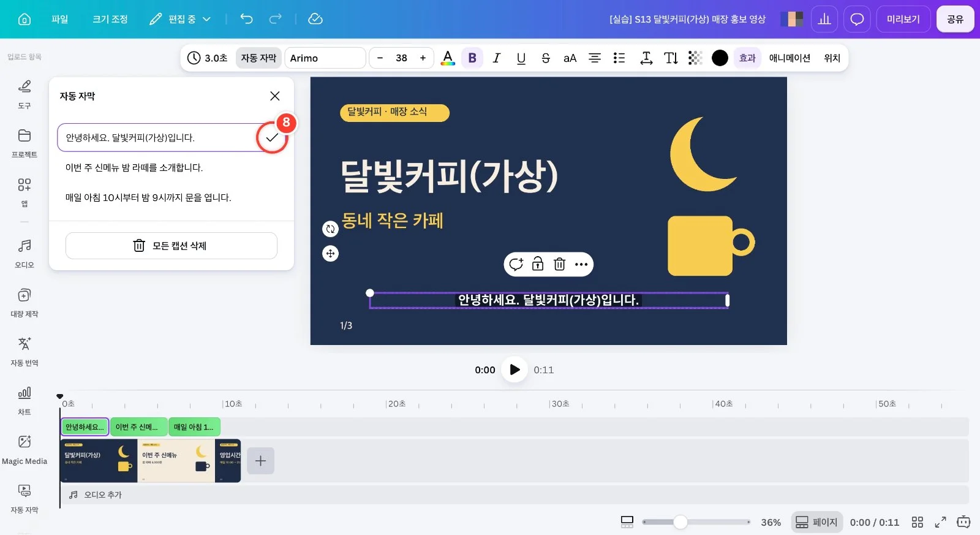Open 앱 apps in the sidebar
This screenshot has width=980, height=535.
[24, 192]
